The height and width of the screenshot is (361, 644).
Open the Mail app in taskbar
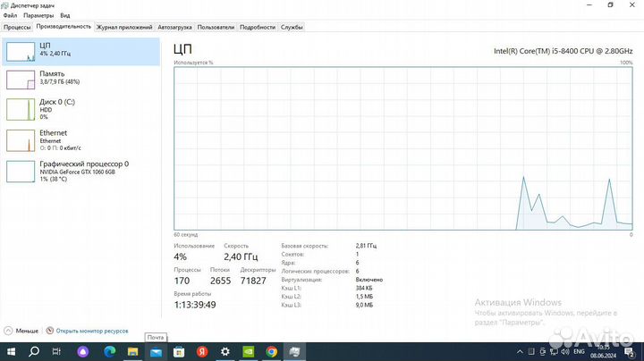coord(156,351)
